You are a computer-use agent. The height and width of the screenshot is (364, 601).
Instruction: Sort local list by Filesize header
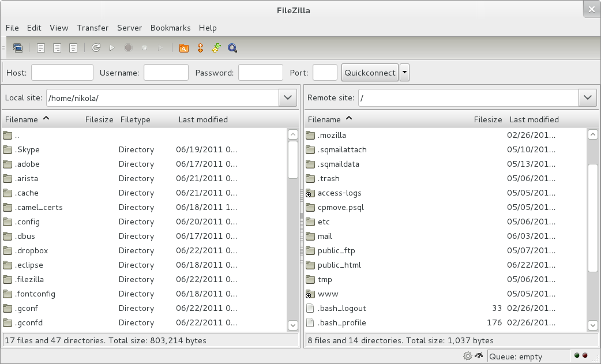click(x=99, y=119)
